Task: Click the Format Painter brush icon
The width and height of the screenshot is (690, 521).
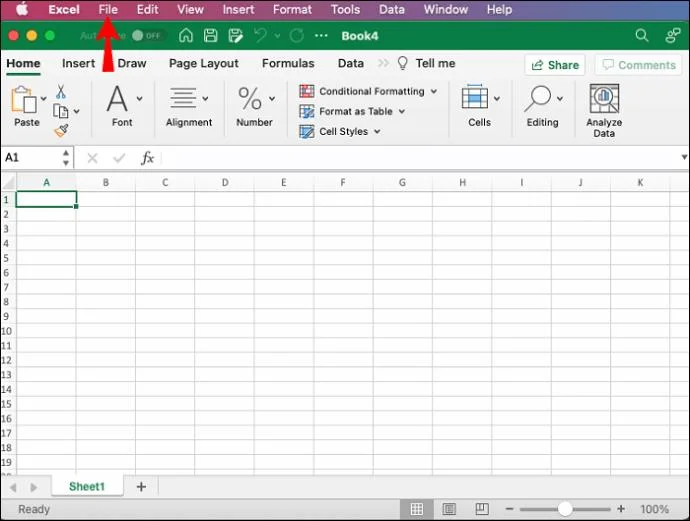Action: click(x=61, y=131)
